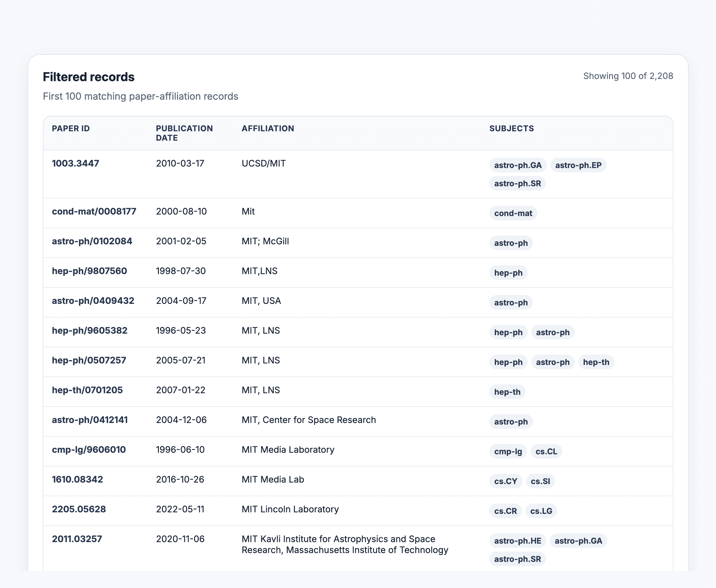Click the UCSD/MIT affiliation cell

pyautogui.click(x=264, y=163)
